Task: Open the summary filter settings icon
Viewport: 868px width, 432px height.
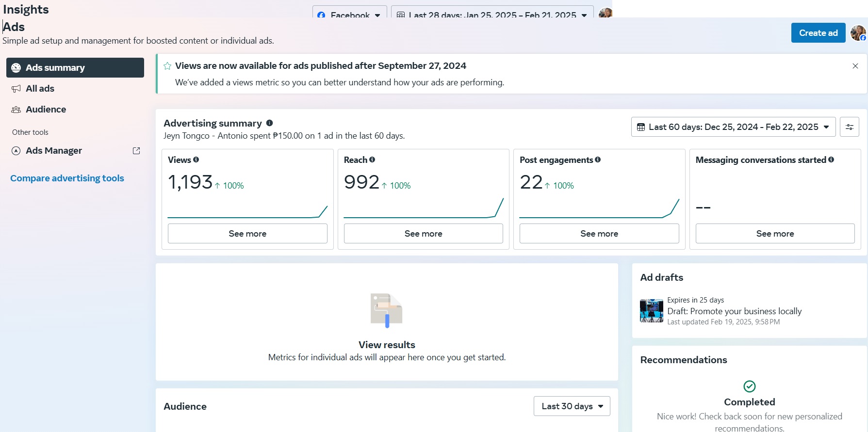Action: point(850,127)
